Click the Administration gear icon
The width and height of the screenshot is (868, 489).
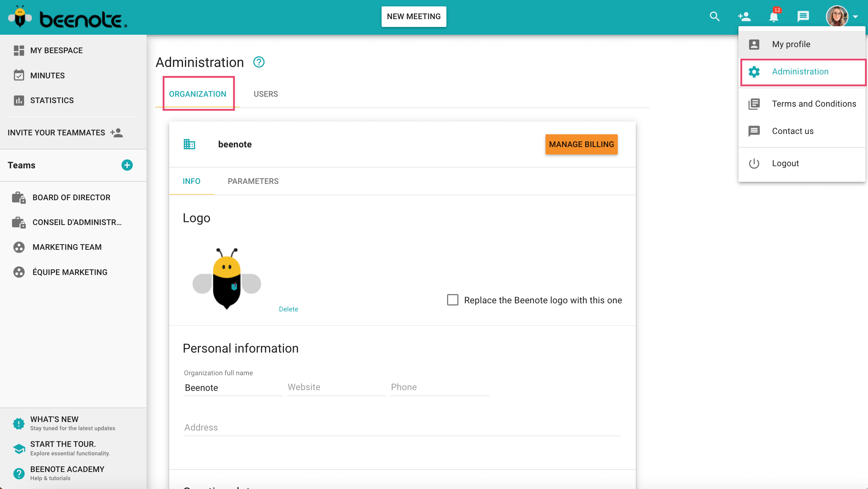coord(754,72)
